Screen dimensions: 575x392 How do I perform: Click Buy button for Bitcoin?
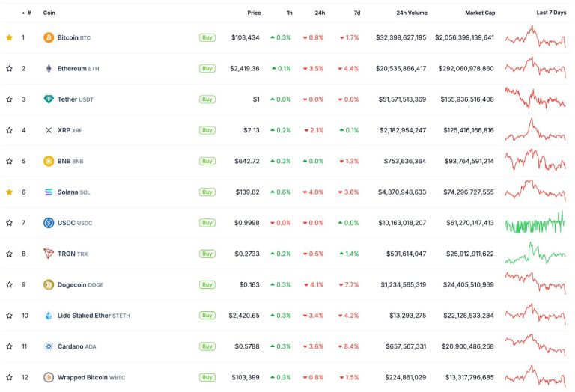(207, 37)
